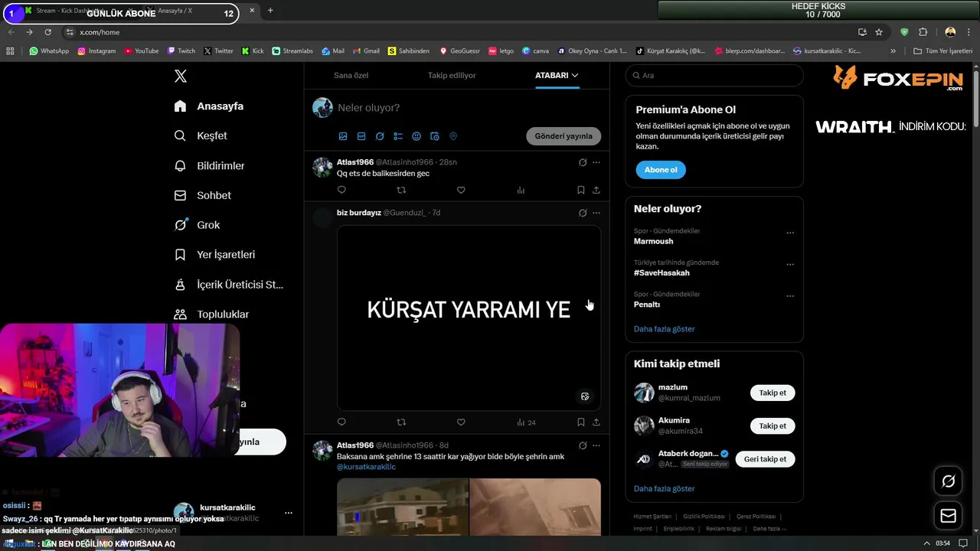Add poll icon in composer
Screen dimensions: 980x551
coord(398,136)
